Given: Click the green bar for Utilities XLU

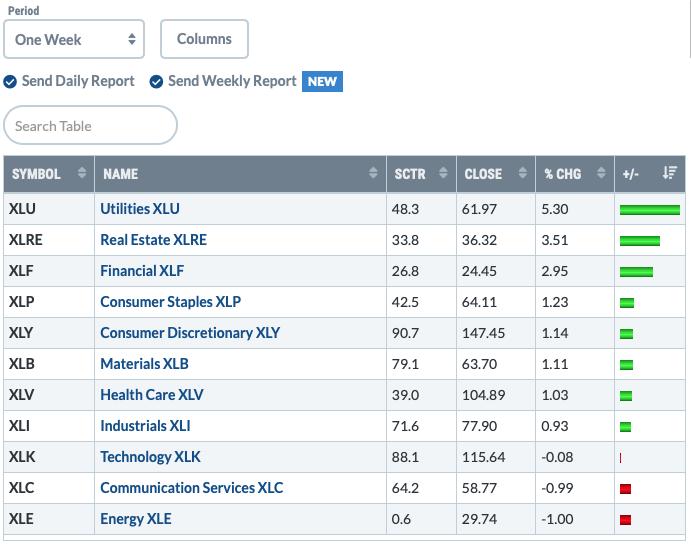Looking at the screenshot, I should pos(649,210).
